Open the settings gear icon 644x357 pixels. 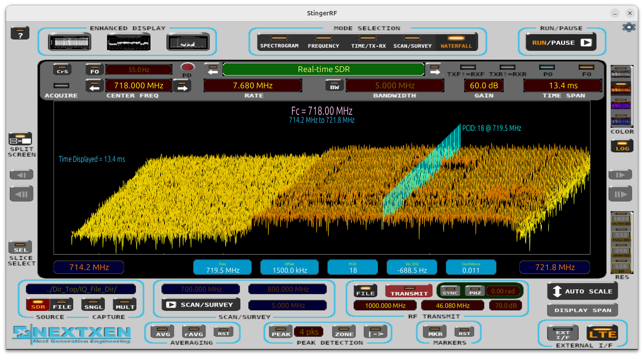coord(629,27)
